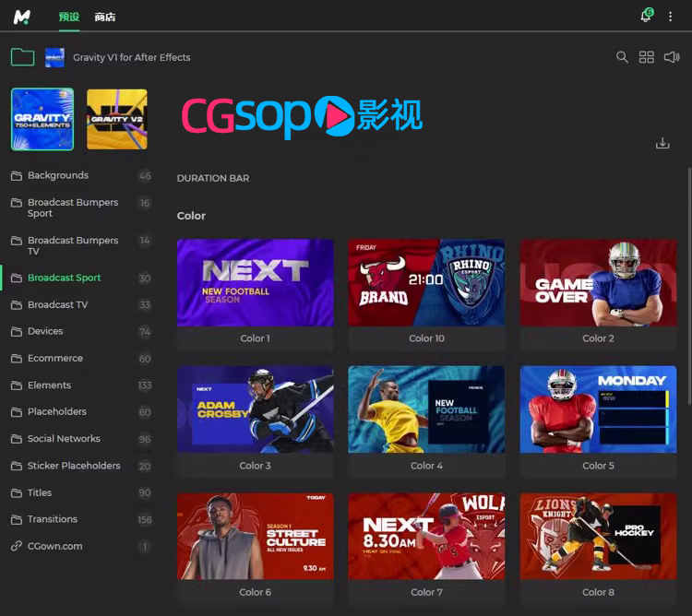Select the Gravity 750+ Elements pack thumbnail

(x=42, y=119)
